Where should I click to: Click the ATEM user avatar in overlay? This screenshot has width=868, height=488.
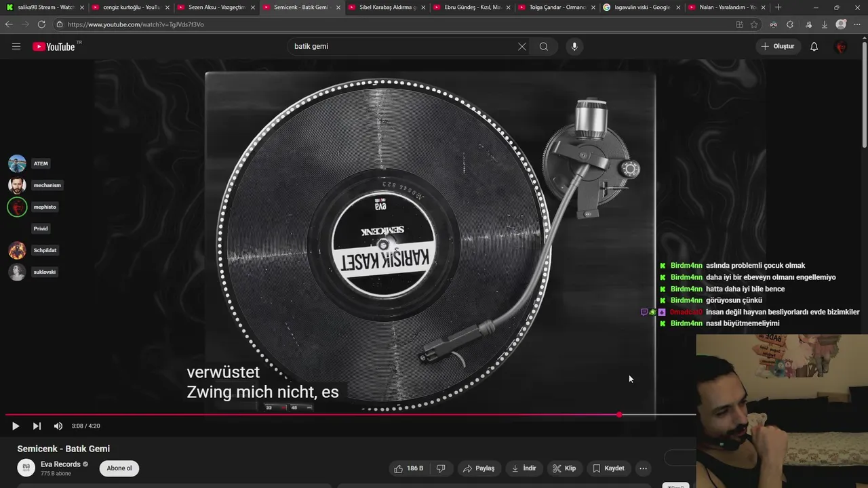(x=17, y=163)
